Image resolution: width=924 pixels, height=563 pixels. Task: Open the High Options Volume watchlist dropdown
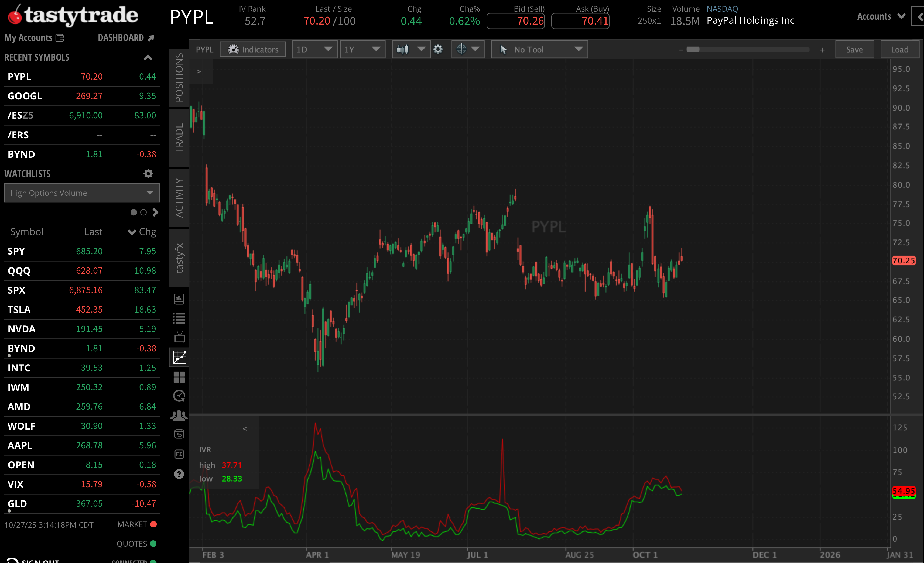click(x=82, y=193)
